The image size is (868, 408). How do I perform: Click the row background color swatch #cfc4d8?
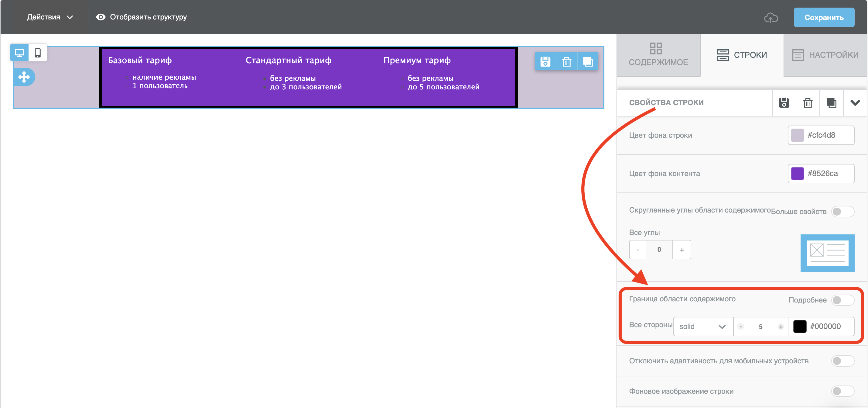click(x=797, y=135)
